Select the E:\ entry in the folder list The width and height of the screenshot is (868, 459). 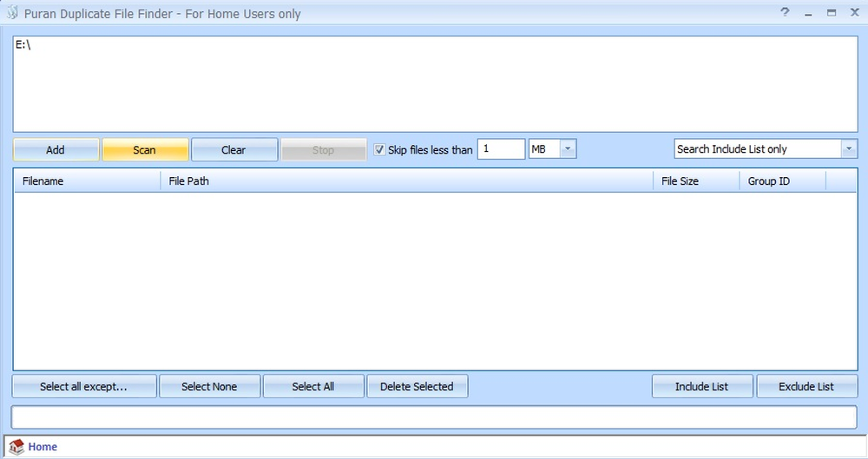coord(23,45)
